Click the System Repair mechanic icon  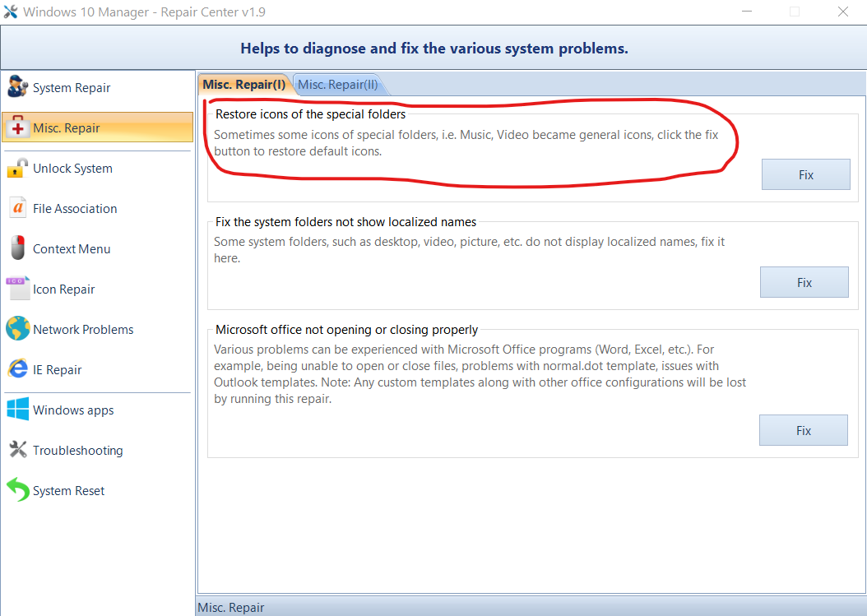pyautogui.click(x=18, y=86)
